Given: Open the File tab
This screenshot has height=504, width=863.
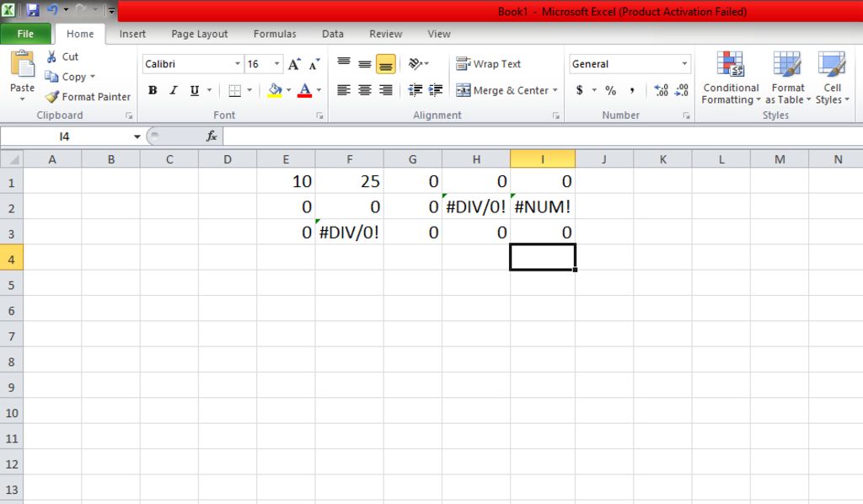Looking at the screenshot, I should [25, 34].
